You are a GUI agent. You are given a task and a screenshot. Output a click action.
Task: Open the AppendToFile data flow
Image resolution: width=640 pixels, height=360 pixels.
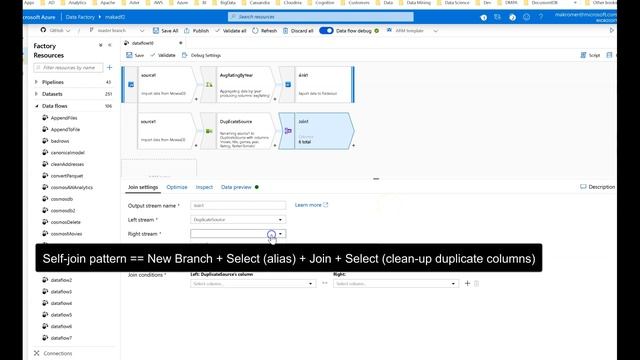coord(65,129)
